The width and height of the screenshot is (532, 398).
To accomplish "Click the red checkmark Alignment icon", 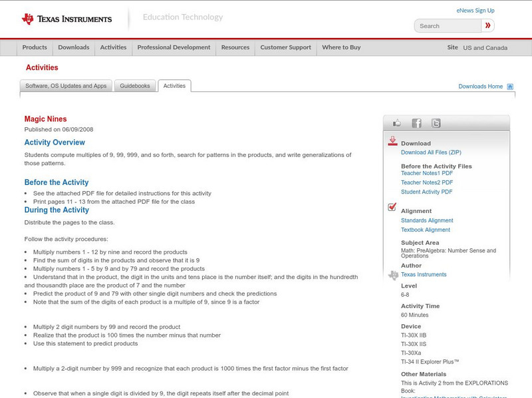I will (x=392, y=207).
